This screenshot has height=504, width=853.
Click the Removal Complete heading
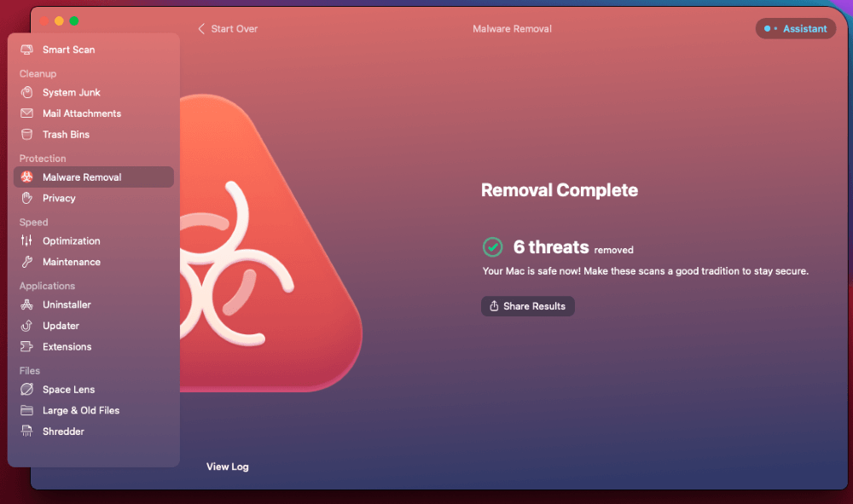[x=560, y=190]
